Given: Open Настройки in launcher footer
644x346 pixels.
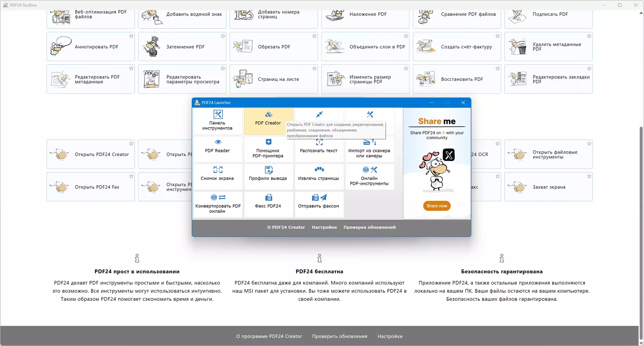Looking at the screenshot, I should pyautogui.click(x=324, y=227).
